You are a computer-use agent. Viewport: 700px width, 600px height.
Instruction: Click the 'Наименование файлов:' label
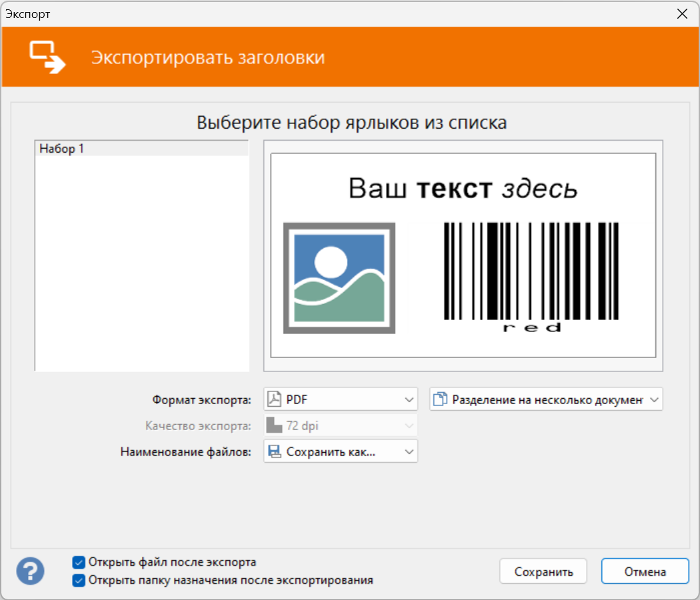pyautogui.click(x=186, y=452)
